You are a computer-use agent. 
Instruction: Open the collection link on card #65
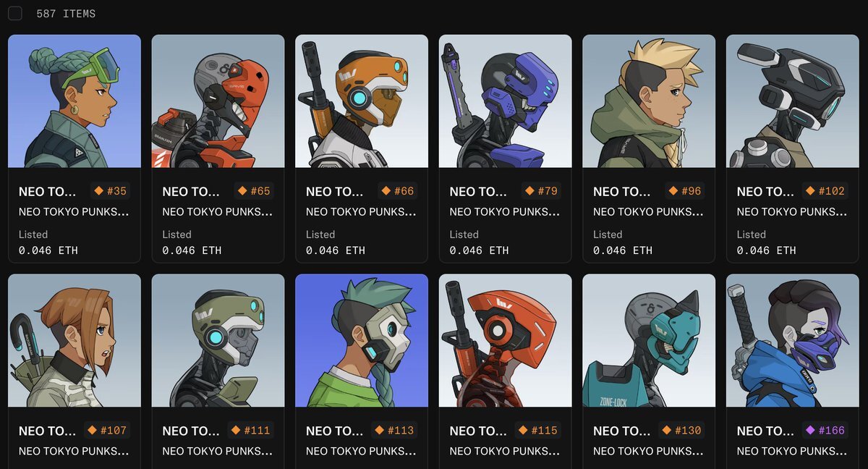coord(218,212)
